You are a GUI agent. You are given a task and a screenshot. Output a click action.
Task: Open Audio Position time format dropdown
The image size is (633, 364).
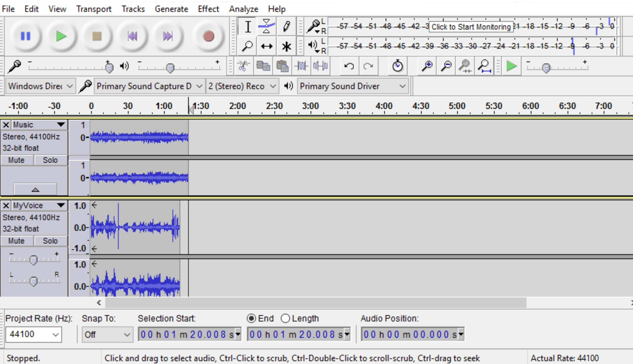point(461,335)
